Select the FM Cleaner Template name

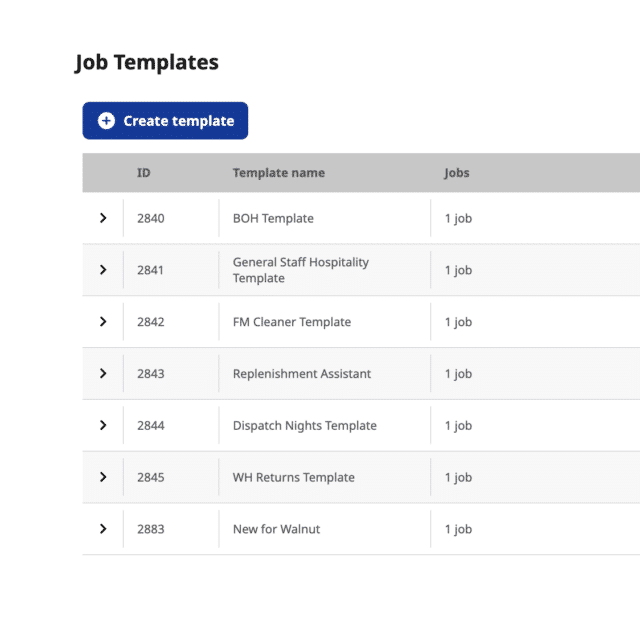click(x=292, y=322)
